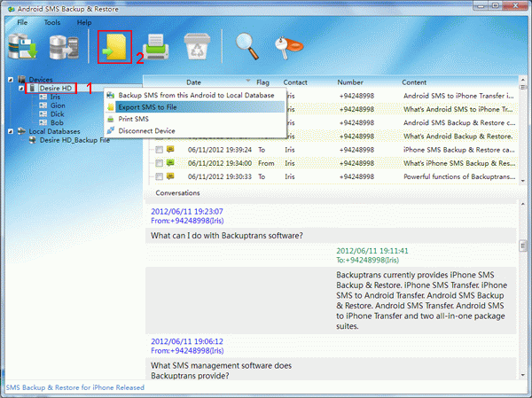532x398 pixels.
Task: Click message list scrollbar down arrow
Action: [x=523, y=181]
